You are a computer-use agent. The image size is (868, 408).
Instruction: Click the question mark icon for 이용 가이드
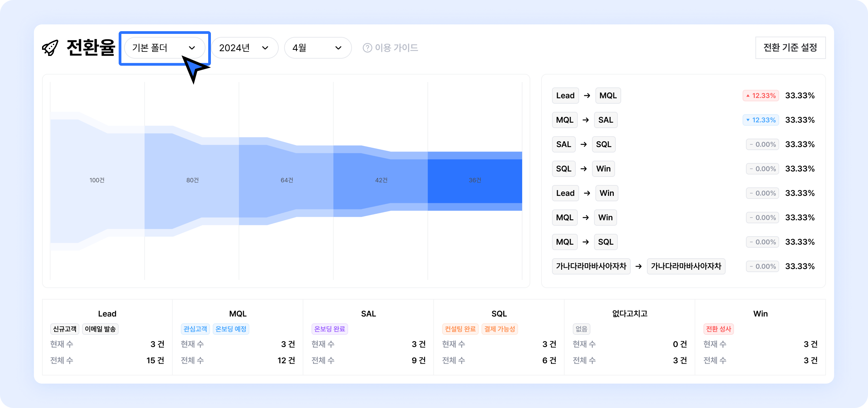tap(367, 48)
